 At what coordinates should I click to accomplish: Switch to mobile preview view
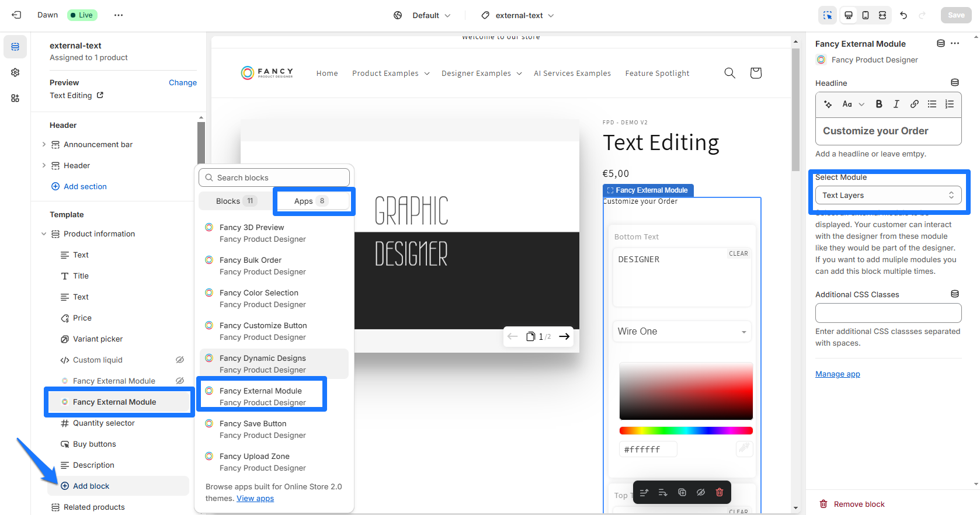point(866,15)
